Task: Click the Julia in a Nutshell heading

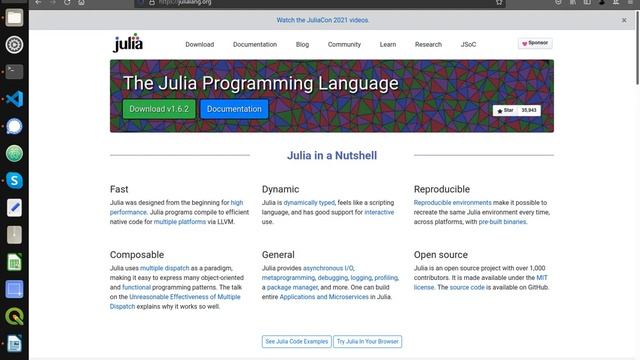Action: [332, 156]
